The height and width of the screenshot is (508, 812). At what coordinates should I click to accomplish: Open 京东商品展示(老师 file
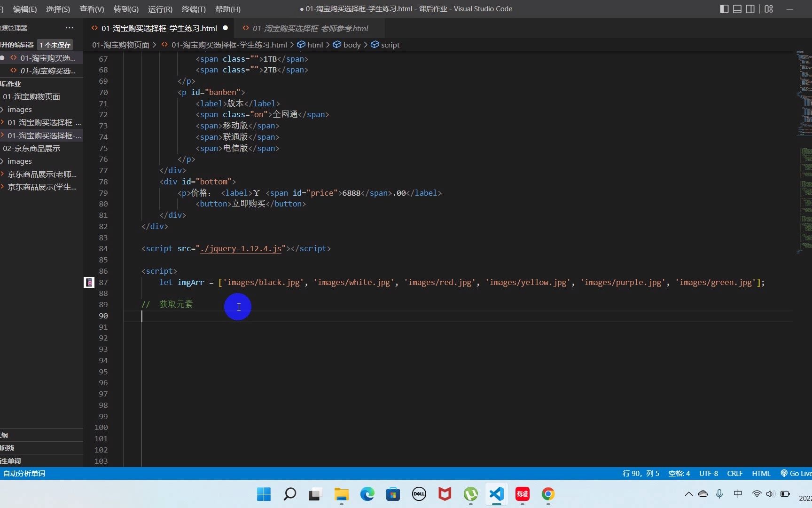point(41,174)
